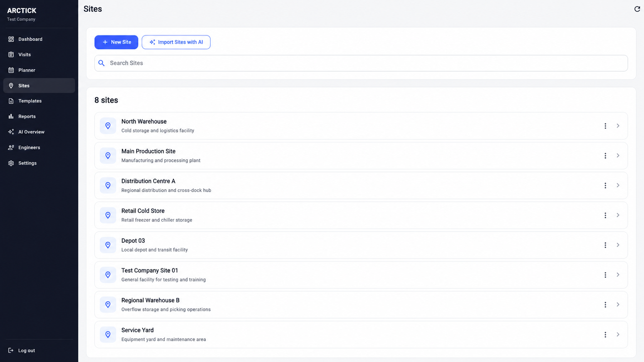Expand Distribution Centre A with its chevron arrow

(618, 185)
